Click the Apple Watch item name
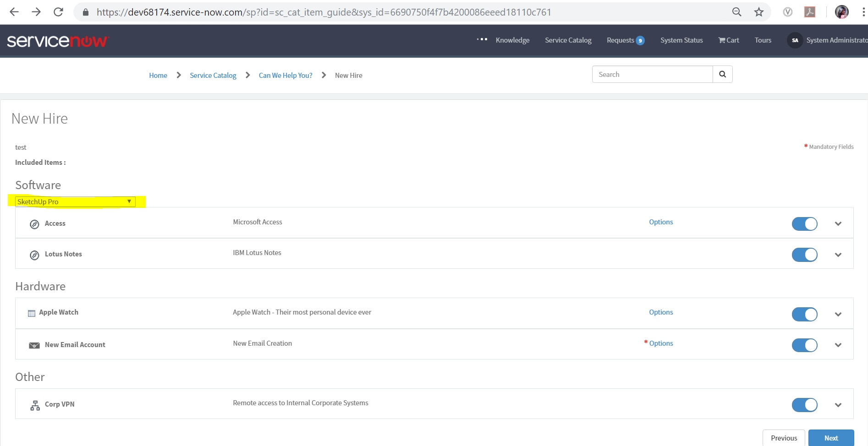868x446 pixels. [59, 312]
